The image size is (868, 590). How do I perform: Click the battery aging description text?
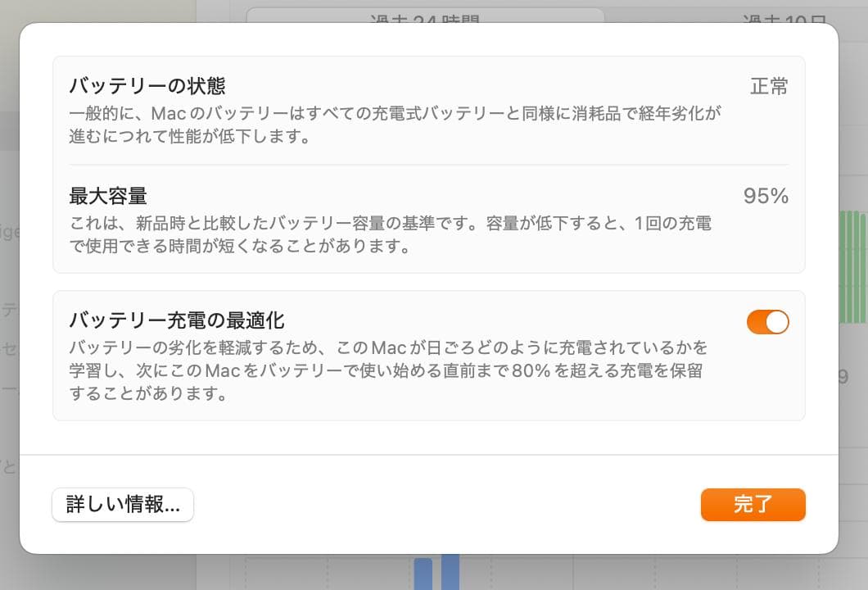click(x=393, y=125)
